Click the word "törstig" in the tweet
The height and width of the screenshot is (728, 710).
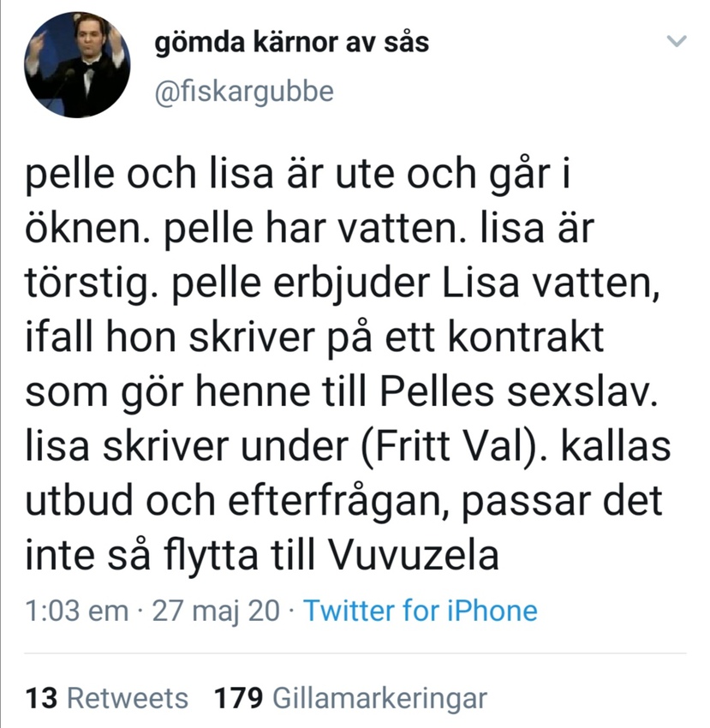click(92, 287)
